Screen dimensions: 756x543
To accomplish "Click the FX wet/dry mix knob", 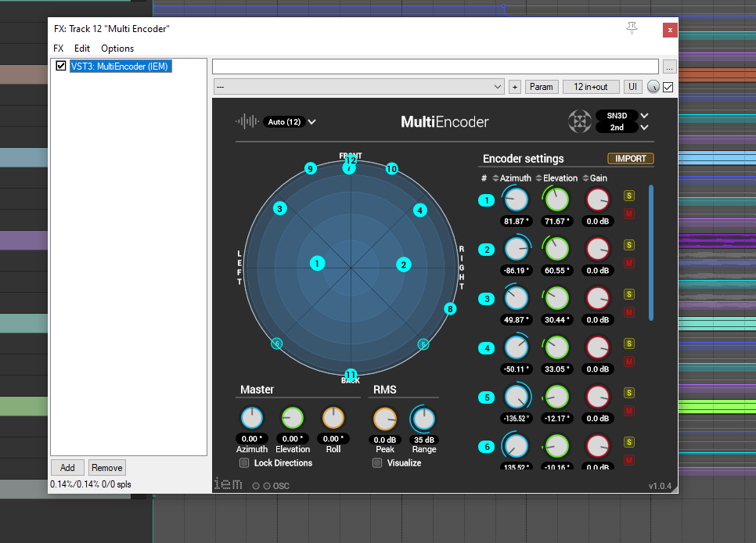I will point(653,87).
